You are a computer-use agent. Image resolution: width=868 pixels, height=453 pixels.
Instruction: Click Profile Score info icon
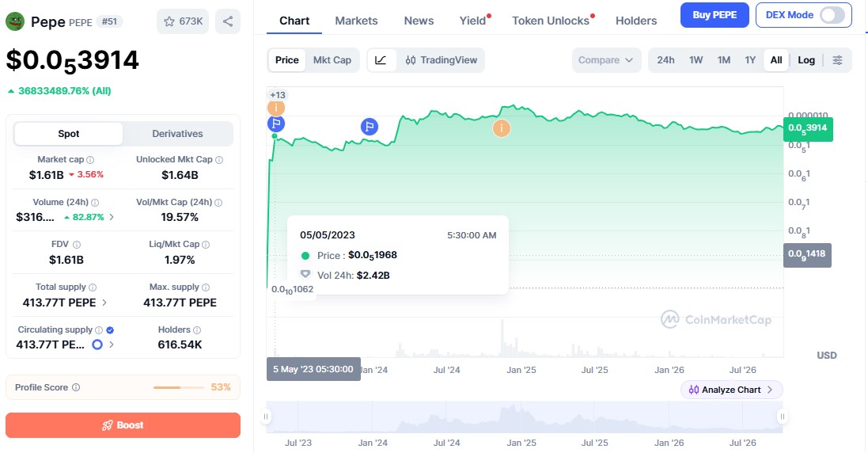tap(76, 387)
